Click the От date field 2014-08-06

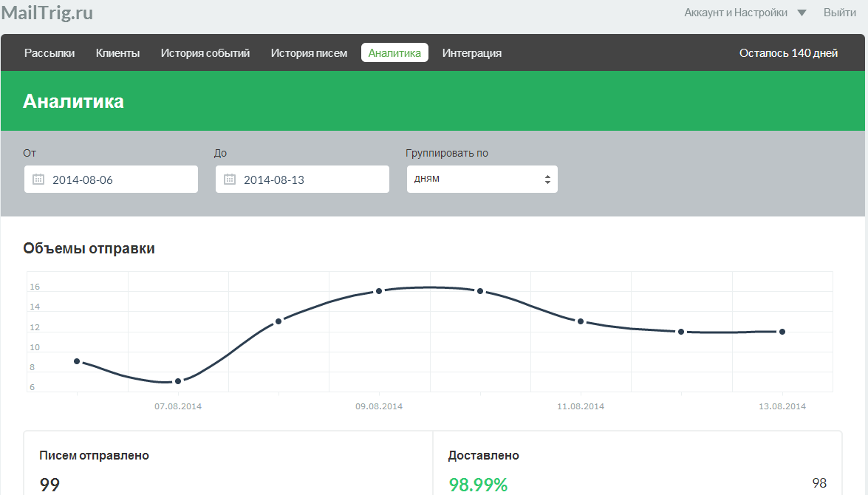point(111,180)
